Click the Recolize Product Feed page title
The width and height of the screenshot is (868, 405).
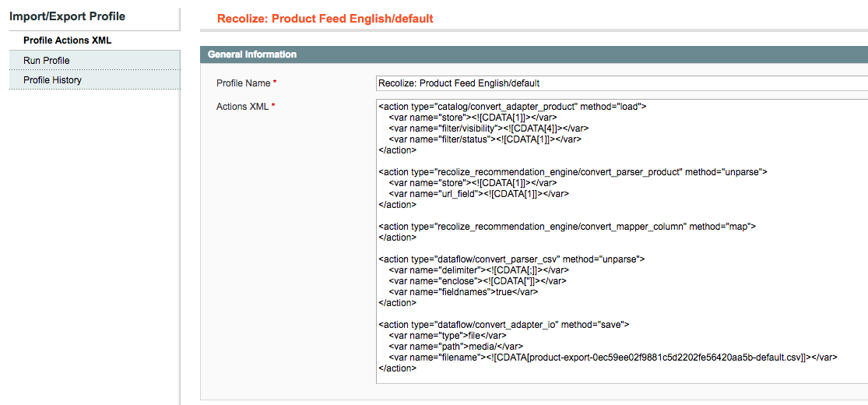point(325,19)
